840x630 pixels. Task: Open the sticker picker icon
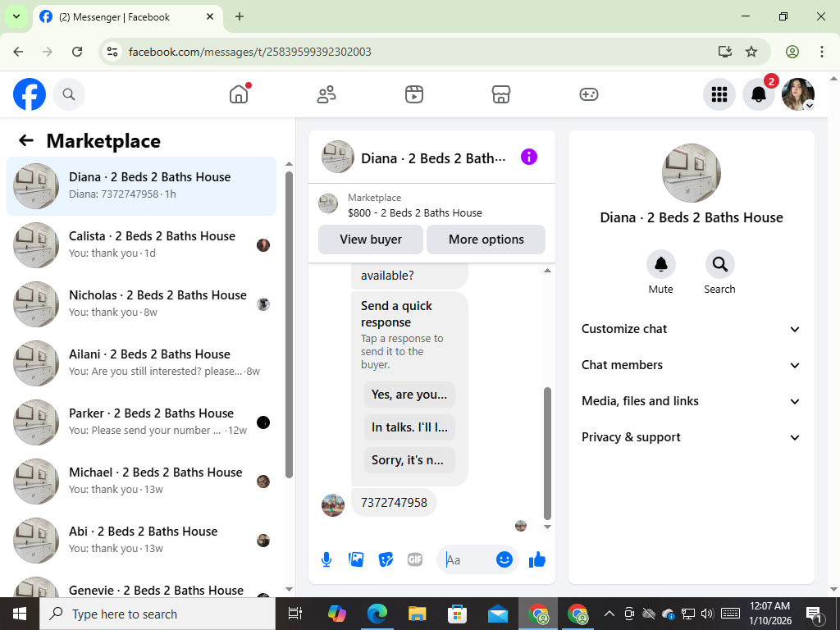(386, 559)
